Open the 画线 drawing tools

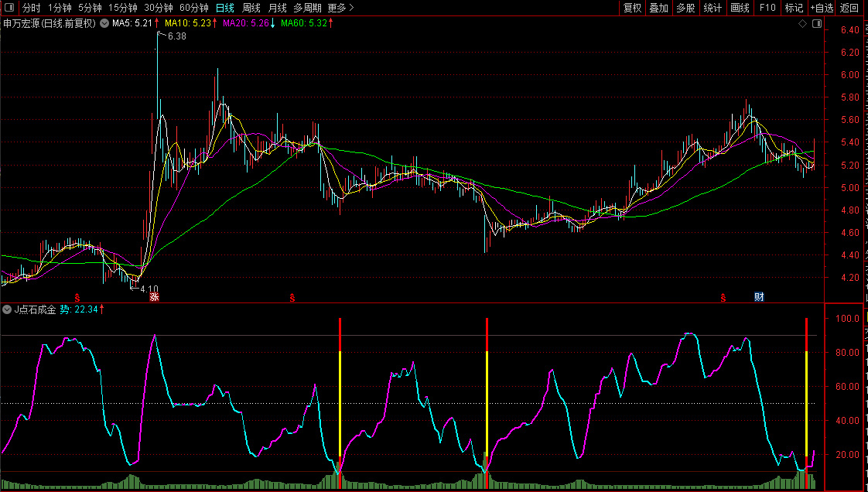740,8
